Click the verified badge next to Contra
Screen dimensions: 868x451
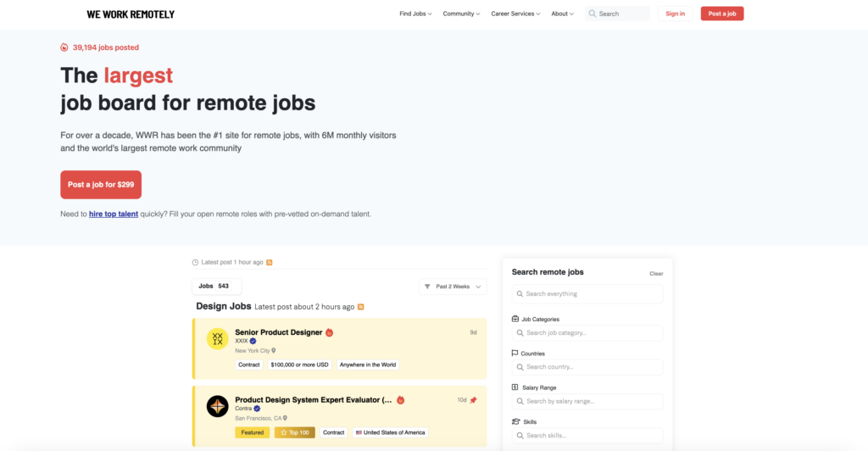click(x=257, y=409)
